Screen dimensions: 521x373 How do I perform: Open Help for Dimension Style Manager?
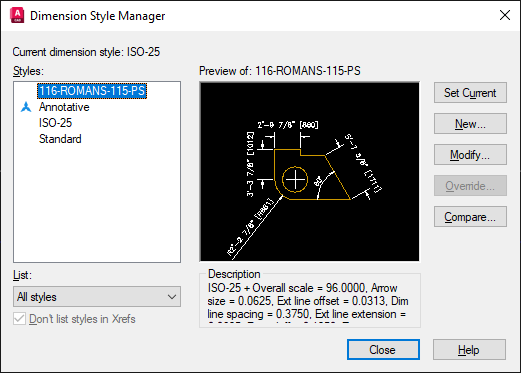tap(469, 350)
